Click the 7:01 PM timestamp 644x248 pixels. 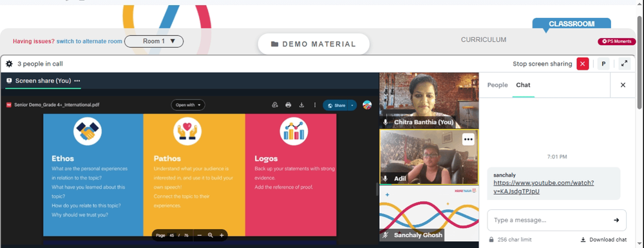(557, 157)
